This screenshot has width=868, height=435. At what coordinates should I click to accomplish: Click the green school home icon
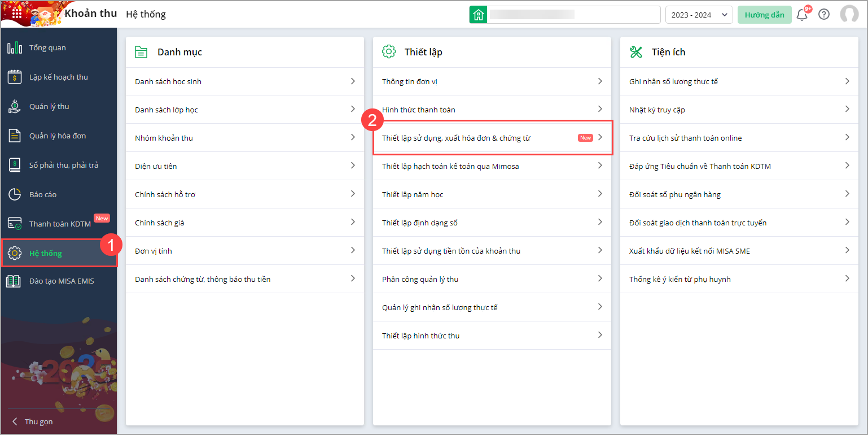tap(478, 15)
